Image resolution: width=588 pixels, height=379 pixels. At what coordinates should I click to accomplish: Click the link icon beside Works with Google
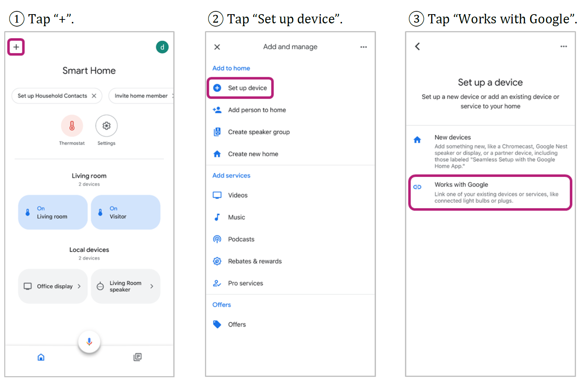(417, 187)
